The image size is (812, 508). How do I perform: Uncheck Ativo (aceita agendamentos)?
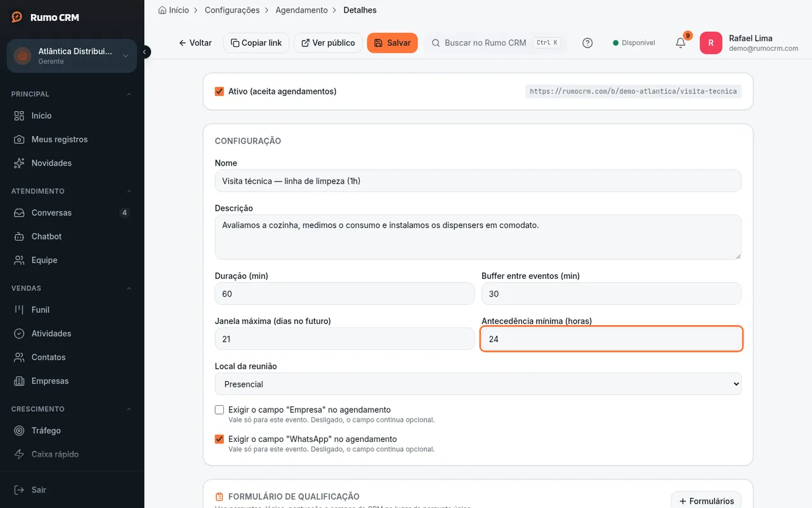tap(219, 91)
